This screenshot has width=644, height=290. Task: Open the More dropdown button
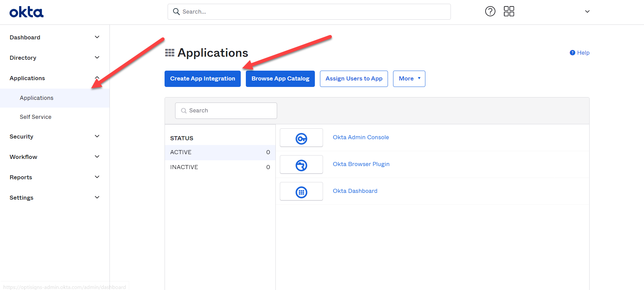[409, 79]
